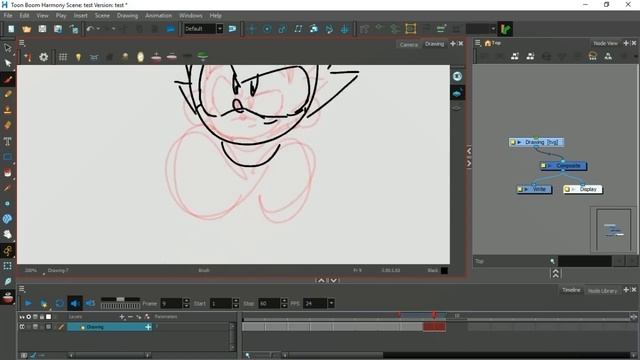Select the Drawing layer in Timeline

point(109,327)
